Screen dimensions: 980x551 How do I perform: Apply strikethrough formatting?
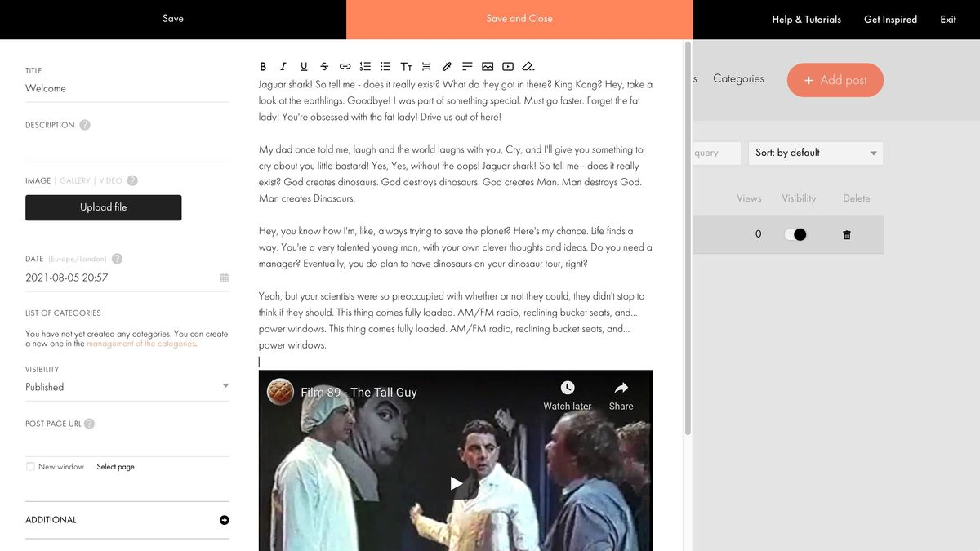pyautogui.click(x=323, y=66)
